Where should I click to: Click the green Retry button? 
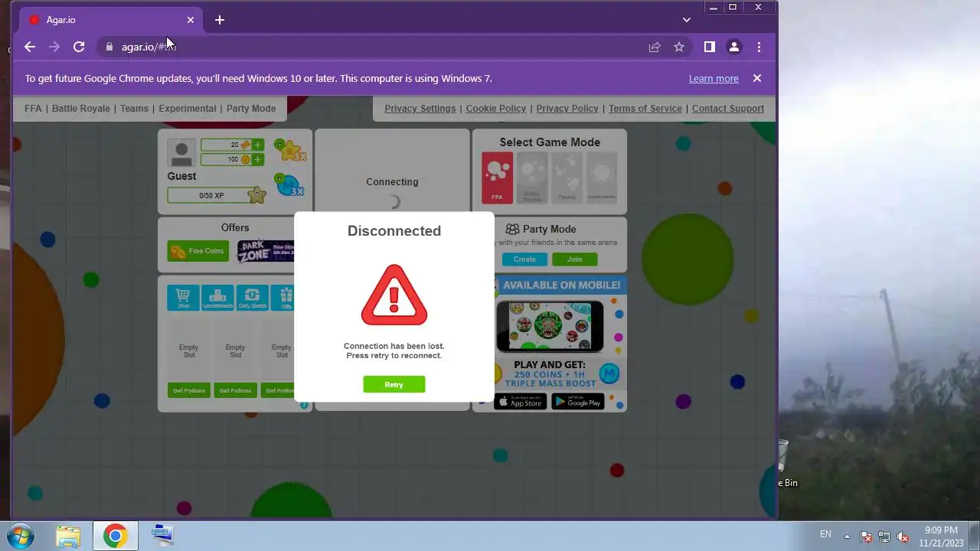[394, 384]
